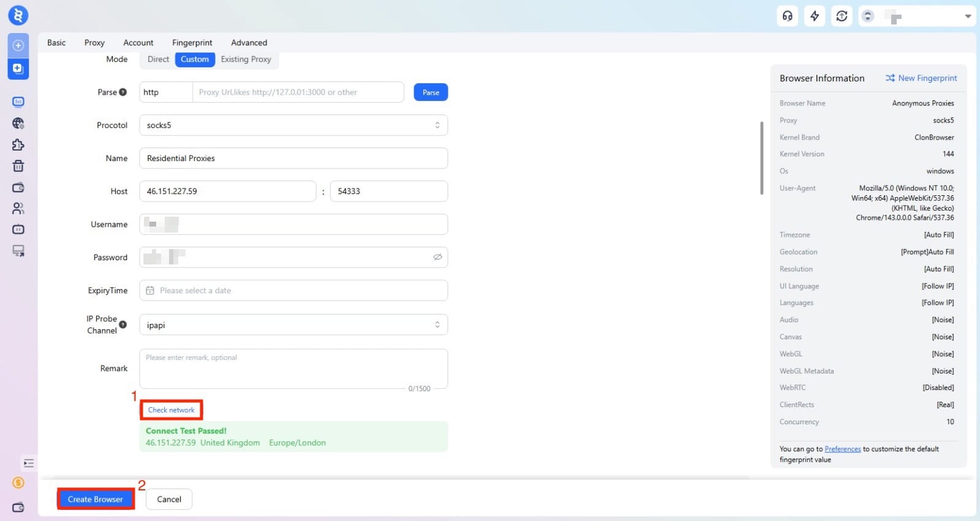The width and height of the screenshot is (980, 521).
Task: Click the Password input field
Action: point(293,257)
